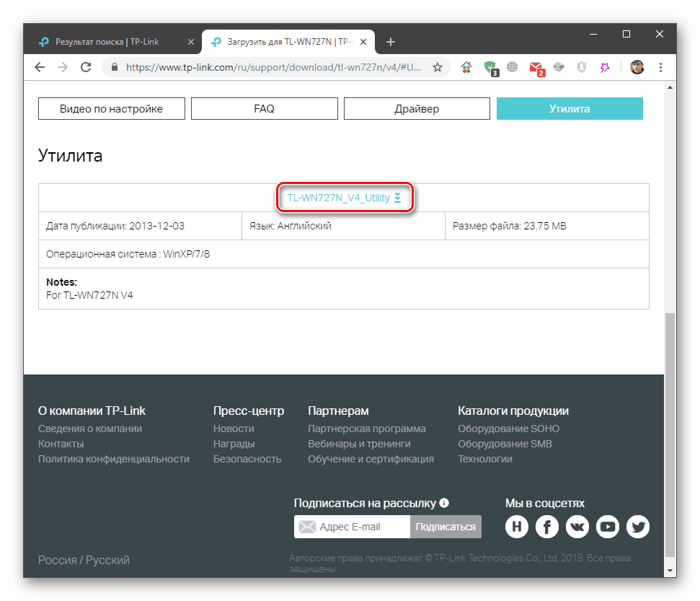This screenshot has height=601, width=700.
Task: Go back to the previous page
Action: pos(40,68)
